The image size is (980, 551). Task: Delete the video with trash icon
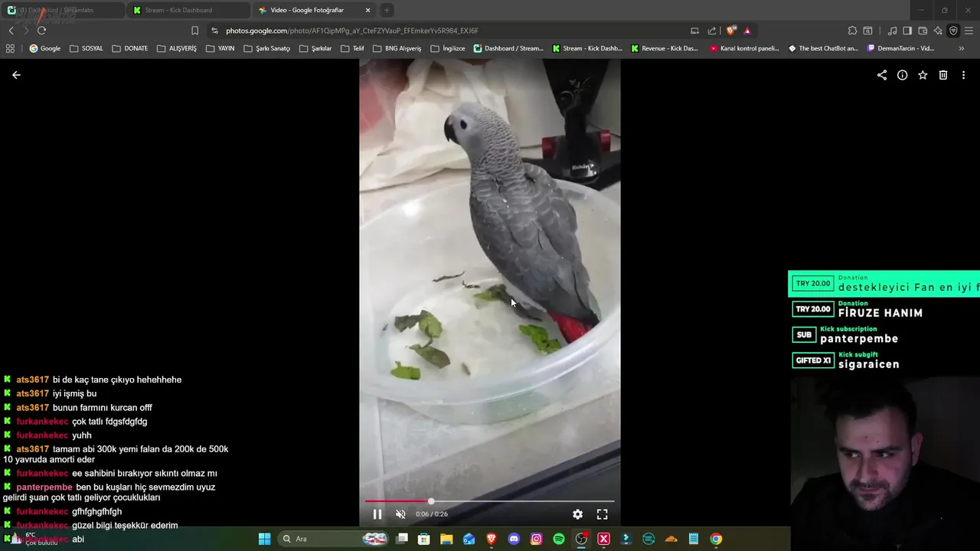pyautogui.click(x=943, y=75)
